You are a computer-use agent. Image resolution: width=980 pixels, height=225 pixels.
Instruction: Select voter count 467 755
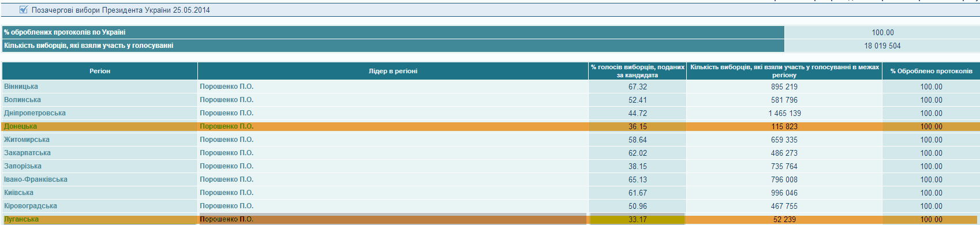(784, 206)
